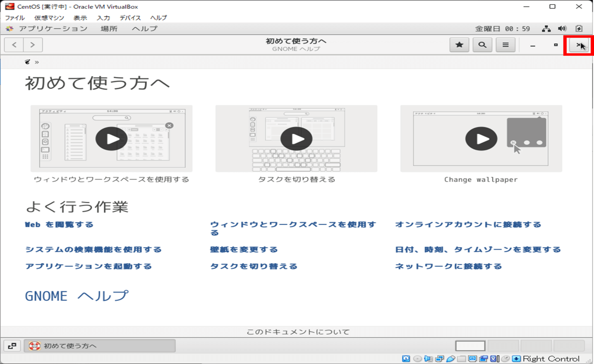
Task: Click the このドキュメントについて footer link
Action: click(298, 332)
